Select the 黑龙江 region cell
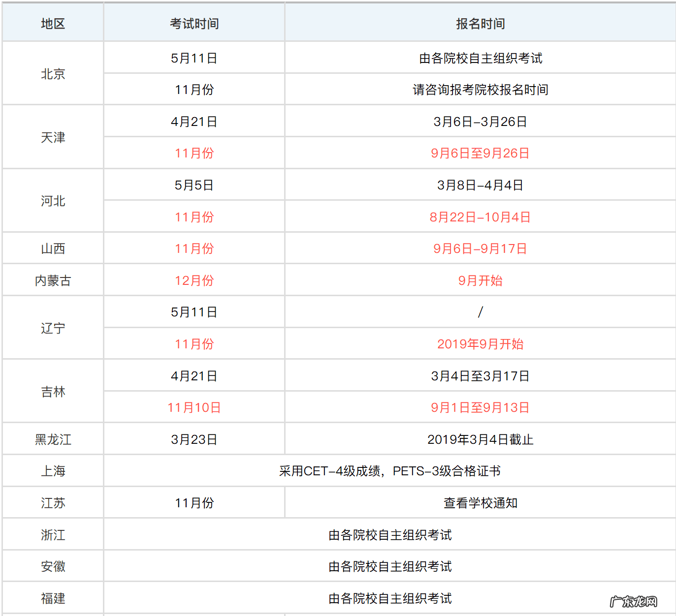 pos(53,439)
